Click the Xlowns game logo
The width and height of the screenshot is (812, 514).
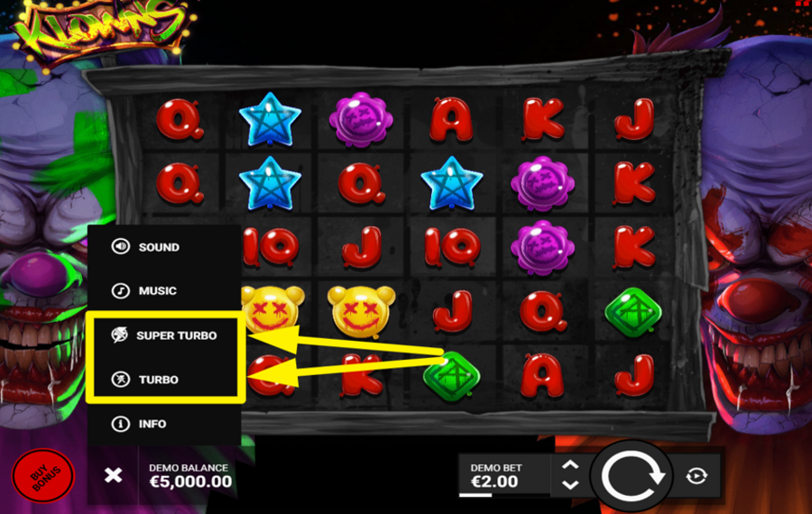coord(103,30)
